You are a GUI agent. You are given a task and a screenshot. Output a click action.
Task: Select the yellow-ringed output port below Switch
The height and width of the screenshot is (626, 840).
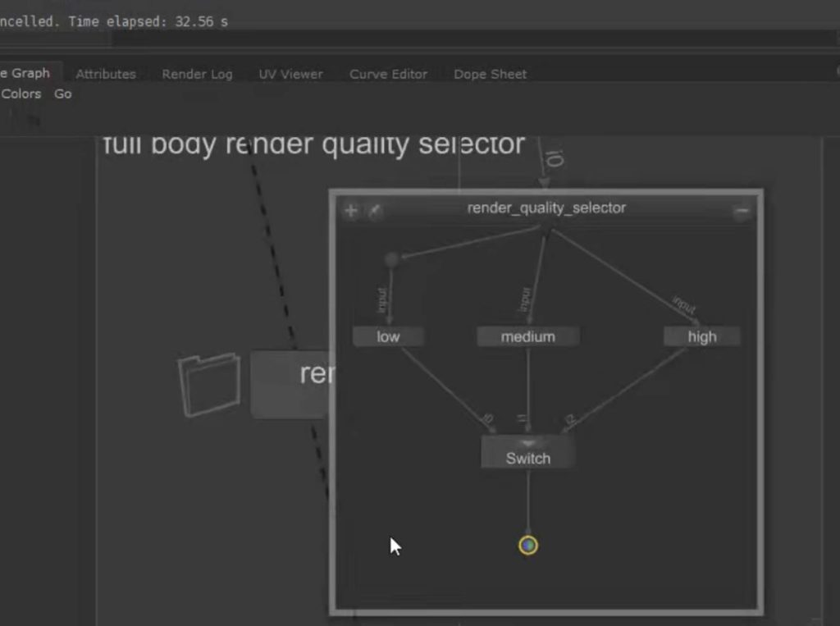click(528, 546)
